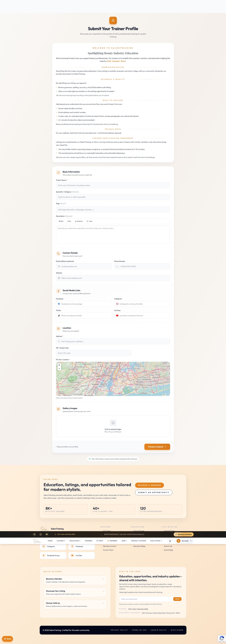Expand the Add Listing nav dropdown

156,541
